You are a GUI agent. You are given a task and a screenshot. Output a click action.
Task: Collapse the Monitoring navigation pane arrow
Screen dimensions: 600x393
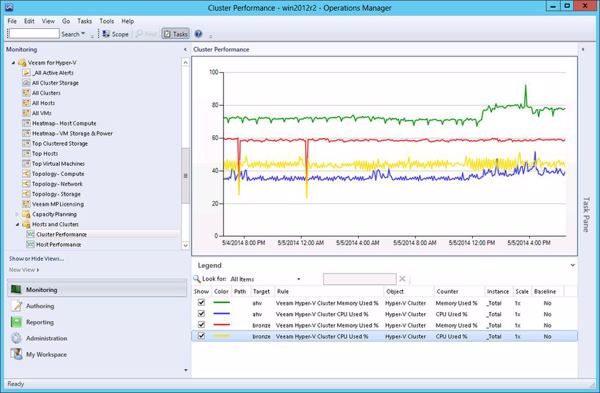pyautogui.click(x=185, y=49)
